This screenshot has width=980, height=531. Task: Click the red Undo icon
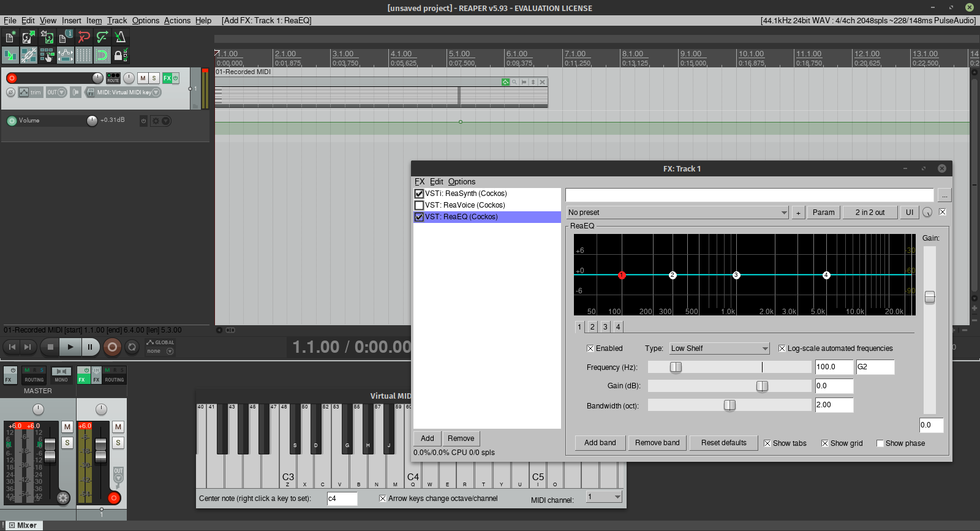pyautogui.click(x=84, y=37)
